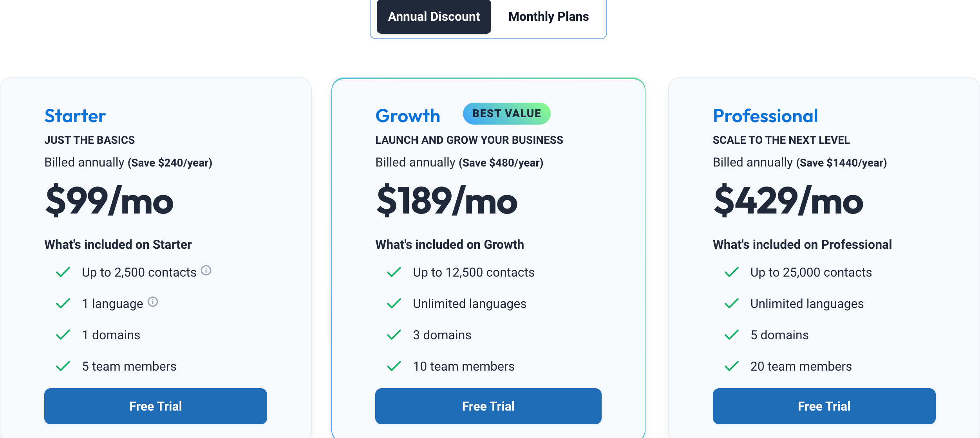The image size is (980, 438).
Task: Click the $189/mo Growth price
Action: [x=447, y=201]
